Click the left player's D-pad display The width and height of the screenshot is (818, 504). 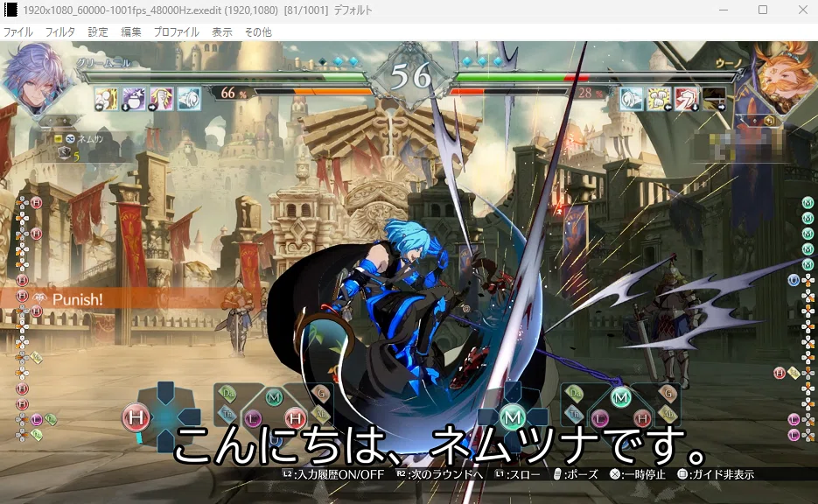coord(166,416)
